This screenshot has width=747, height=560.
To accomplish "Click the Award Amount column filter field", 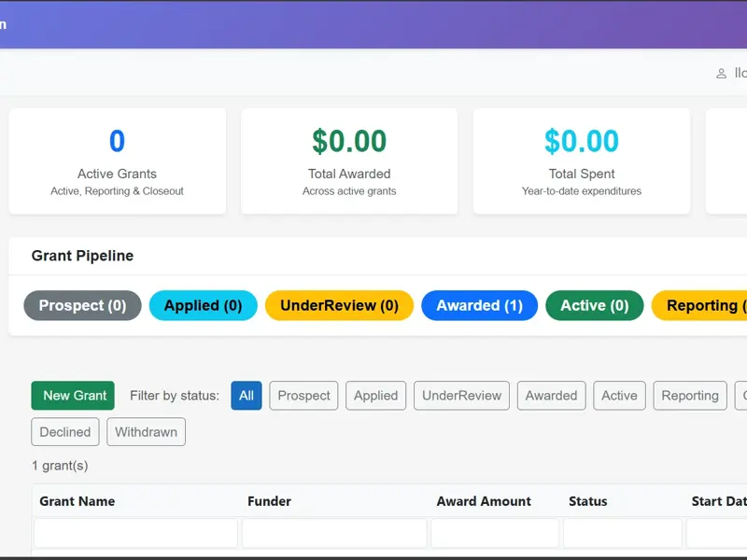I will pos(495,533).
